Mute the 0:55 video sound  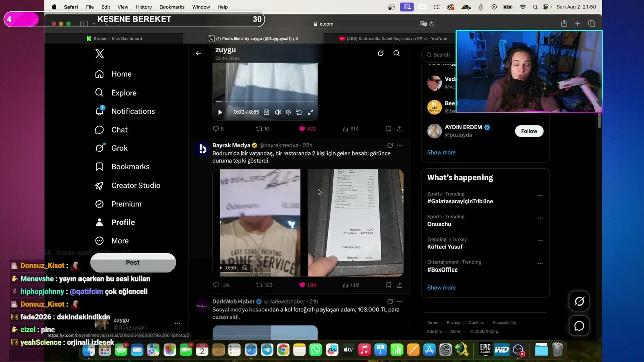point(278,112)
